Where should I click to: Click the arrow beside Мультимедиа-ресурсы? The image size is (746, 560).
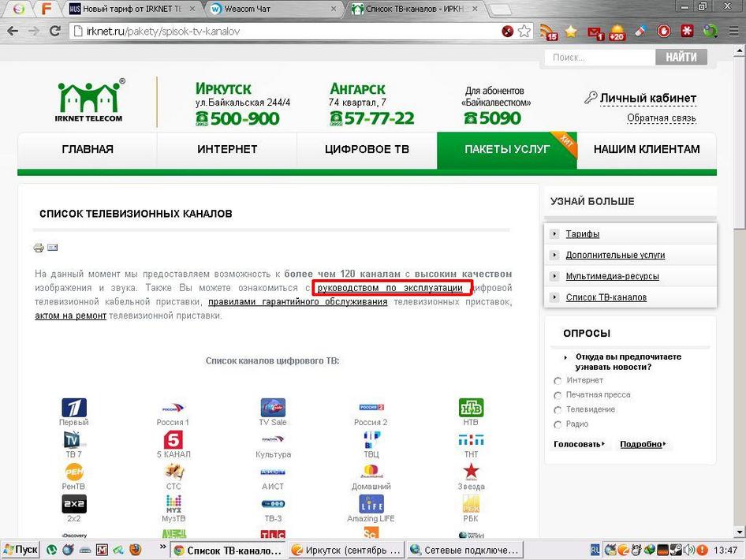(554, 276)
